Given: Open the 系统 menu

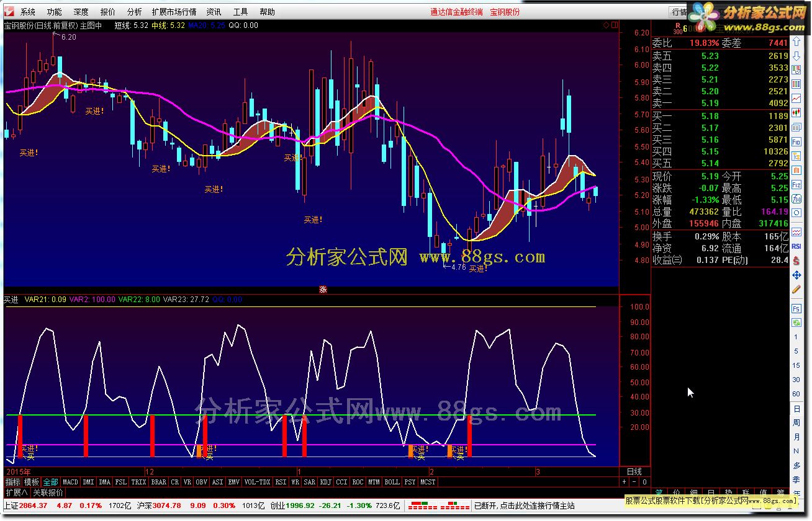Looking at the screenshot, I should tap(27, 12).
